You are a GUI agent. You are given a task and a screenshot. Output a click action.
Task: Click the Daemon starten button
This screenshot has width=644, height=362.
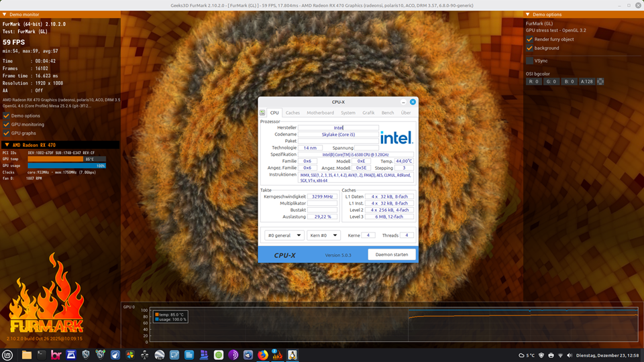(392, 255)
